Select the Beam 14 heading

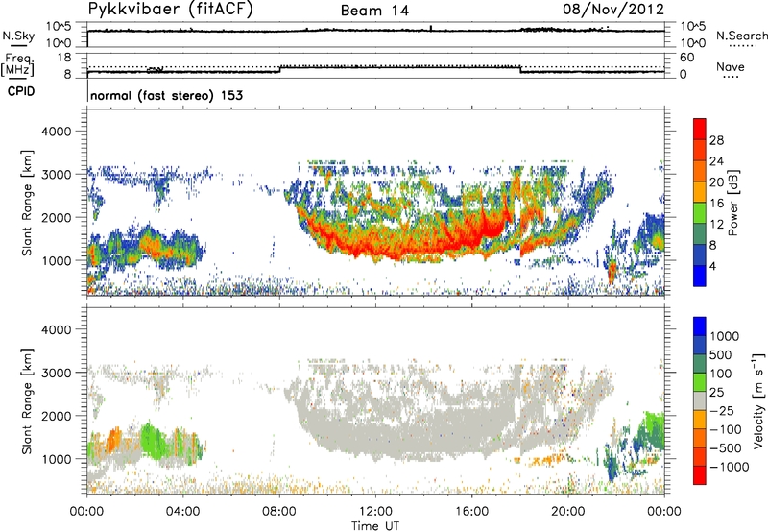pos(374,11)
